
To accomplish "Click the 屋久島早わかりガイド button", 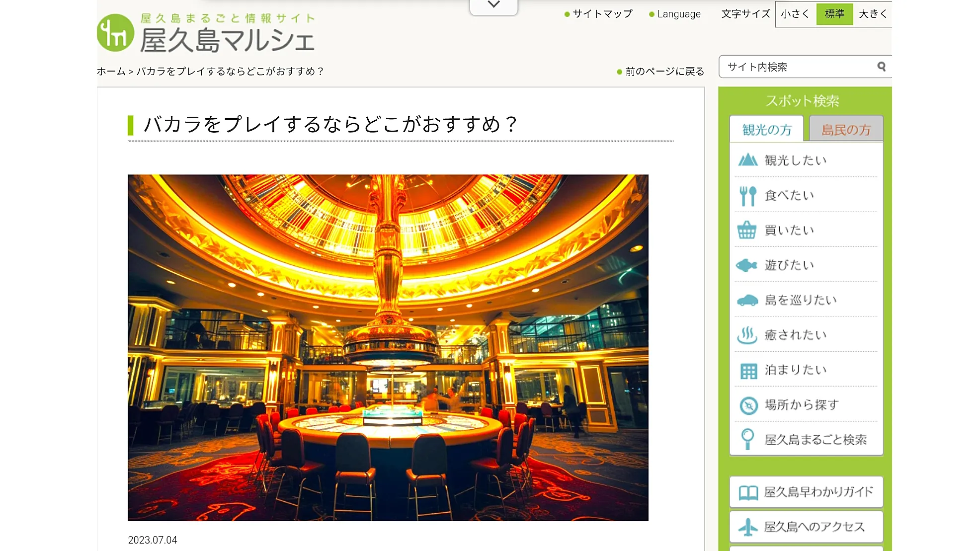I will pos(806,492).
